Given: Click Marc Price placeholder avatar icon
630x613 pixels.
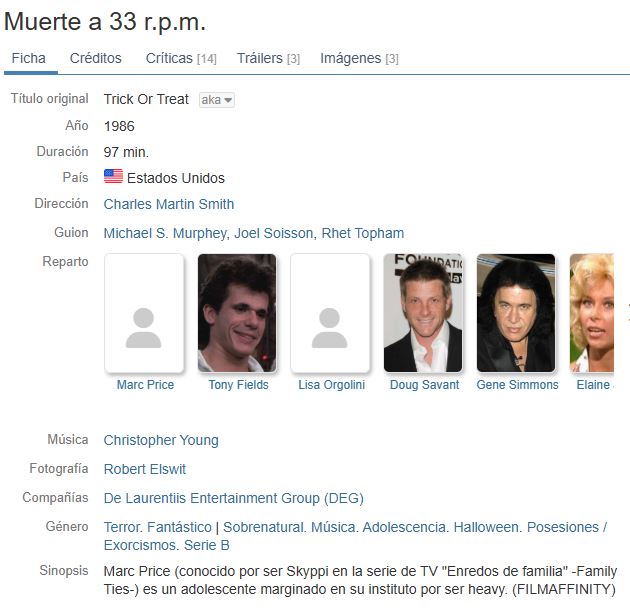Looking at the screenshot, I should (144, 313).
